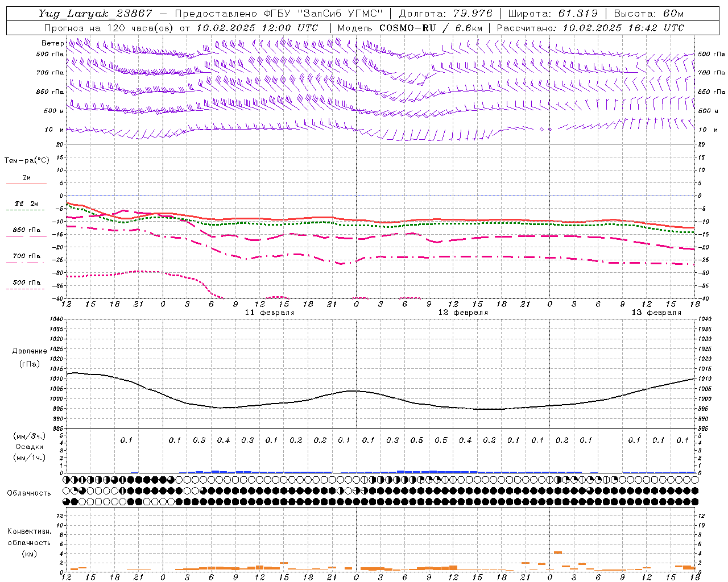Click the 500 гПа temperature legend entry

point(26,282)
